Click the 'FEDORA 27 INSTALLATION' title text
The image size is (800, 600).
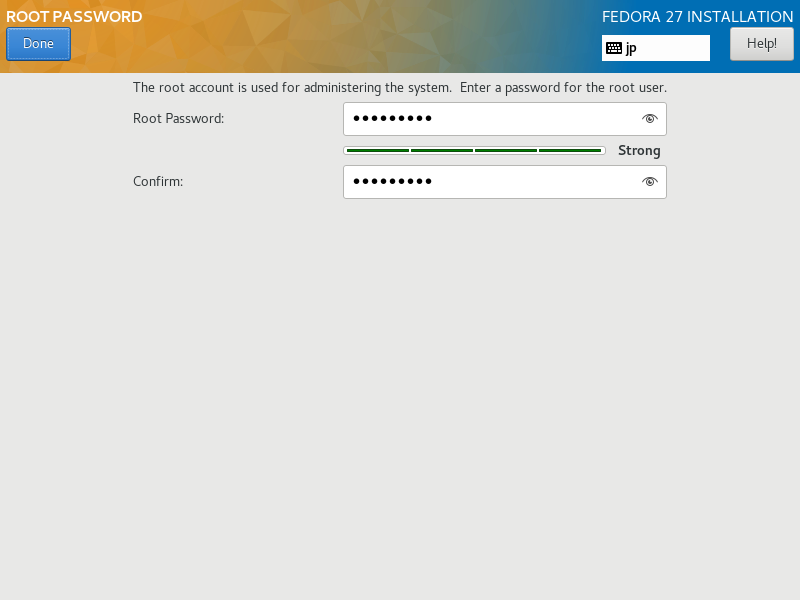pos(697,17)
